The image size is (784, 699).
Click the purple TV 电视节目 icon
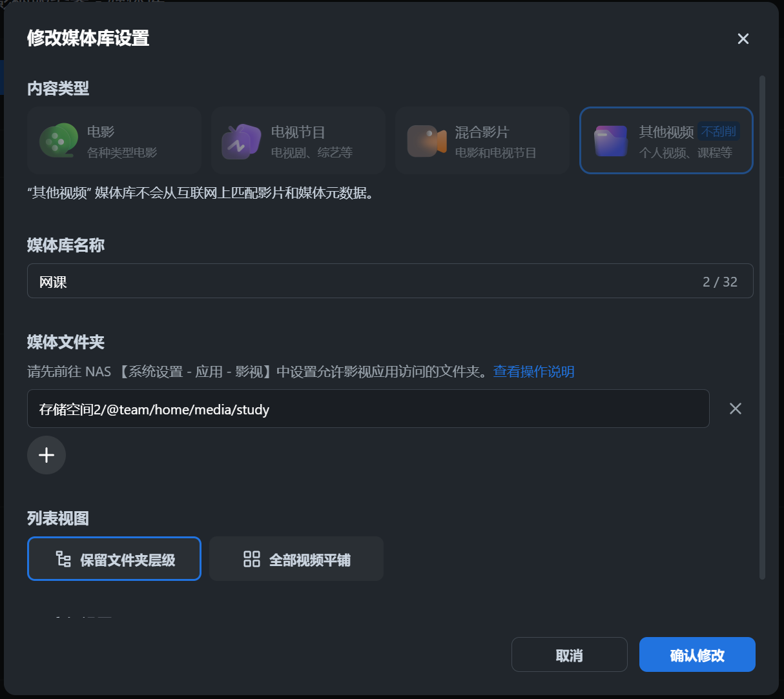tap(241, 141)
